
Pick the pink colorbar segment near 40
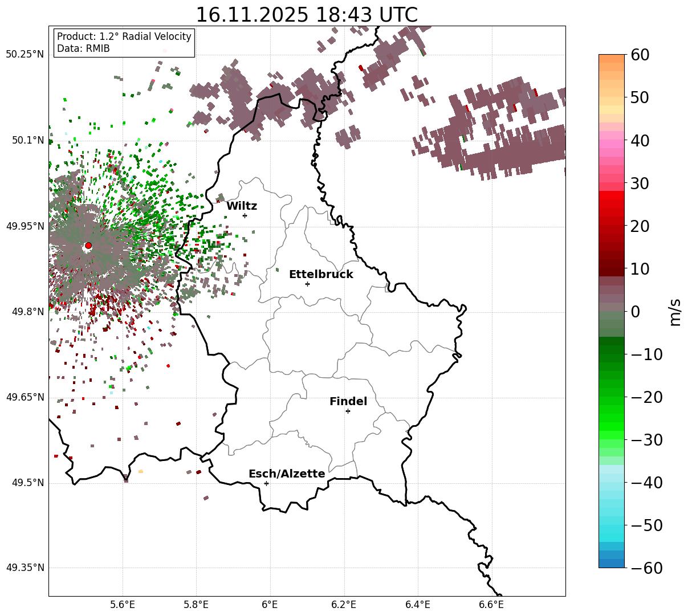612,144
